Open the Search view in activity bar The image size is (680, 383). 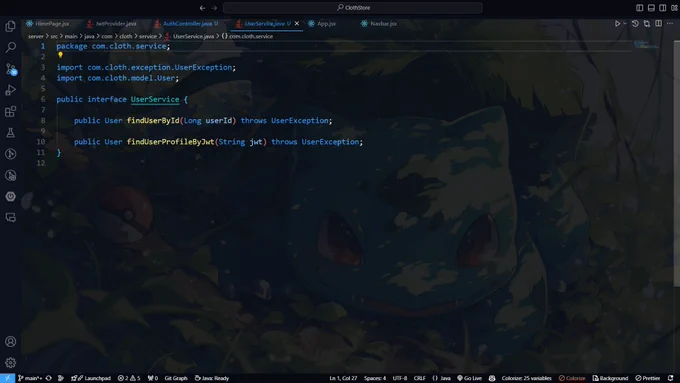[x=10, y=47]
